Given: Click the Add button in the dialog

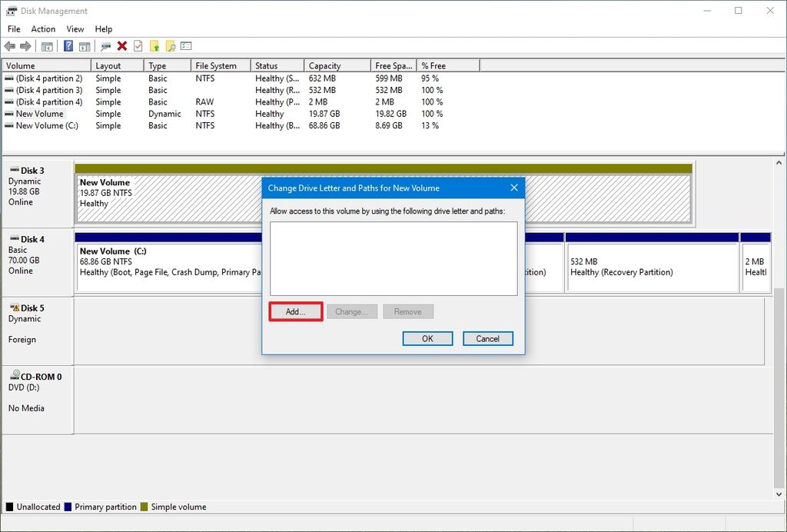Looking at the screenshot, I should click(295, 311).
